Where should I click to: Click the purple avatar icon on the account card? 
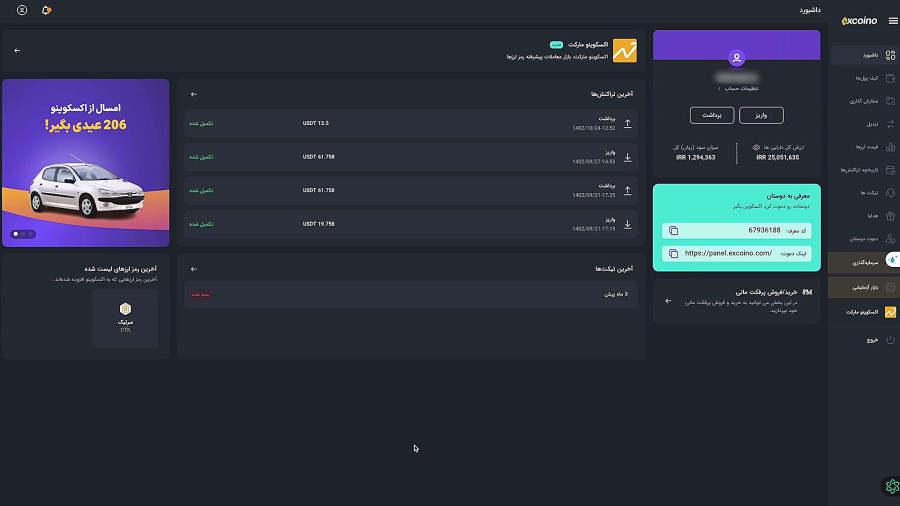tap(736, 57)
